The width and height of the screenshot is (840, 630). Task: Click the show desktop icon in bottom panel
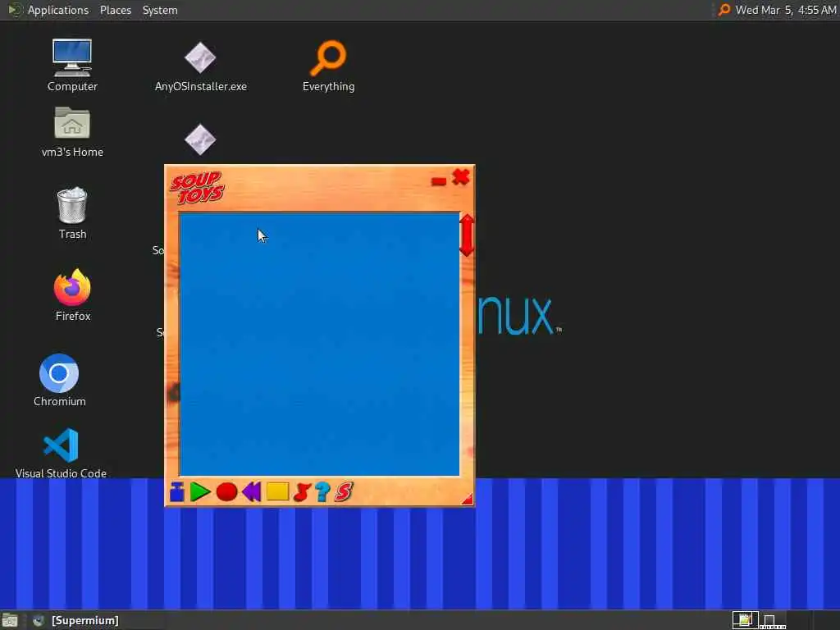10,620
